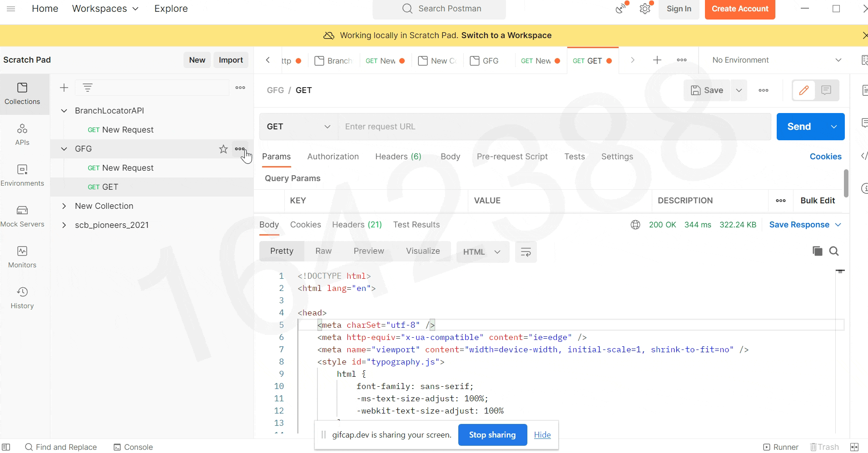Open the Workspaces dropdown

105,9
